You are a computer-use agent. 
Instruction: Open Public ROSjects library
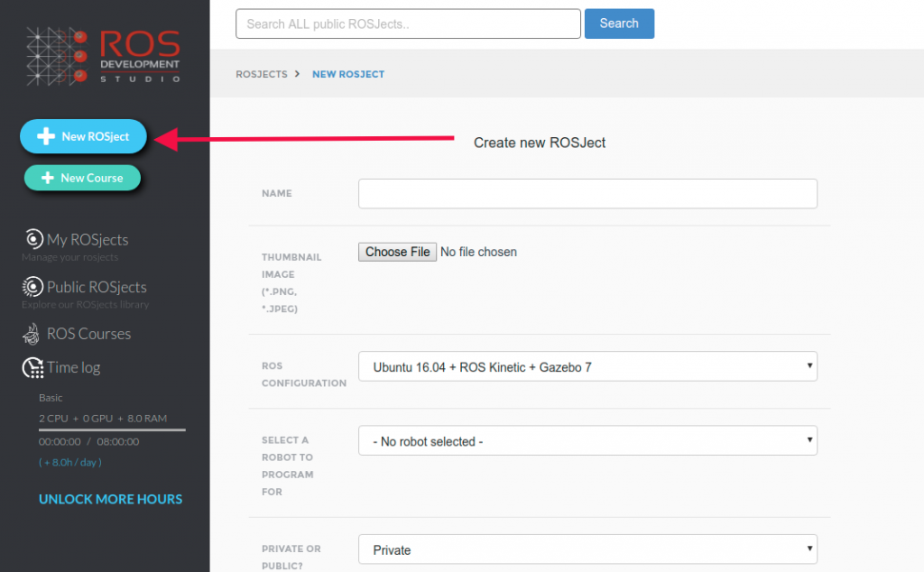click(97, 287)
